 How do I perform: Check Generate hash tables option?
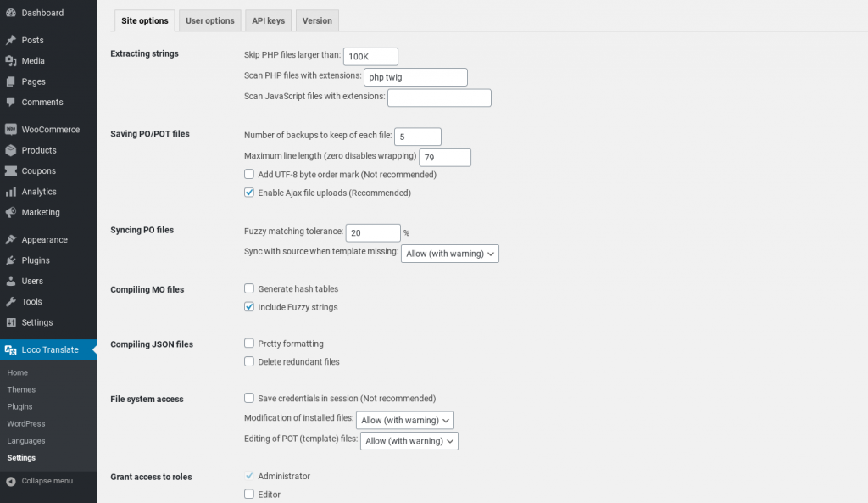click(x=249, y=288)
